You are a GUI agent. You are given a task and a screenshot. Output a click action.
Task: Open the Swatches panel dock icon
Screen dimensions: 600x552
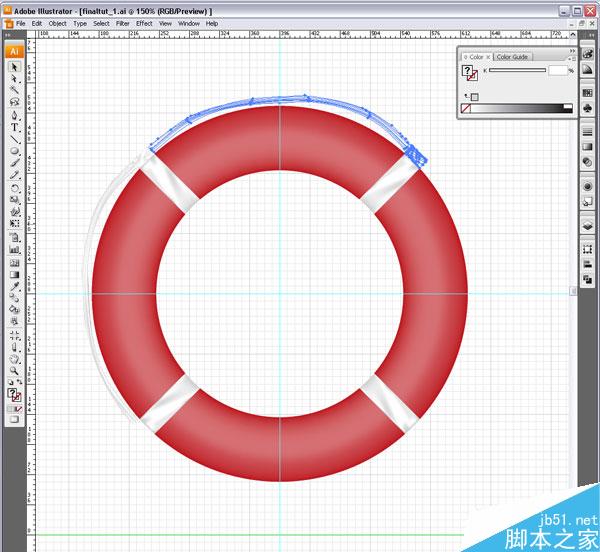(587, 93)
